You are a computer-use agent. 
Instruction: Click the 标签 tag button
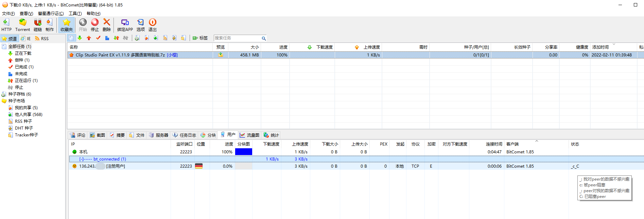200,38
